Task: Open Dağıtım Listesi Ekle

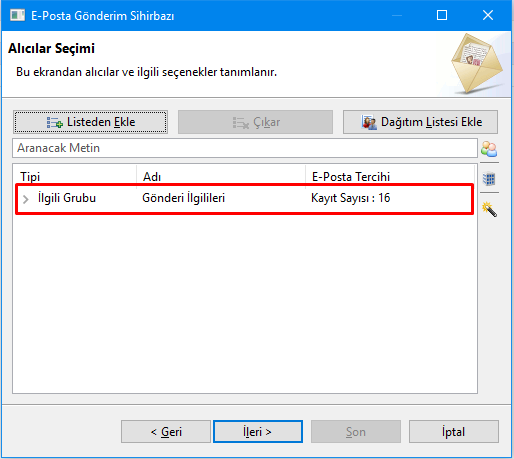Action: point(420,122)
